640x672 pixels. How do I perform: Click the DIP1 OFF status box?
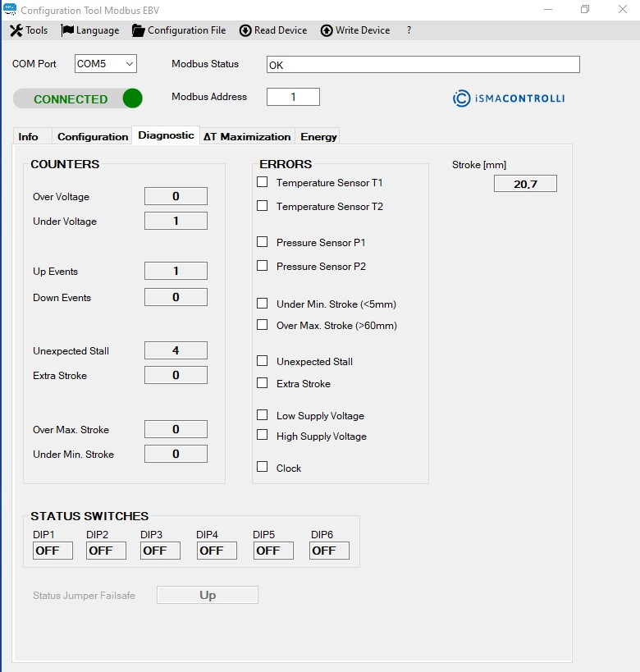pos(53,551)
